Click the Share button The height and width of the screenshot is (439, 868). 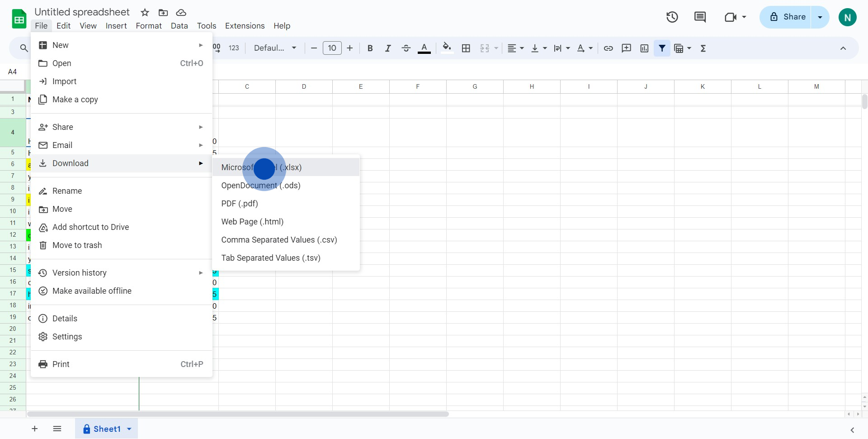[x=788, y=17]
